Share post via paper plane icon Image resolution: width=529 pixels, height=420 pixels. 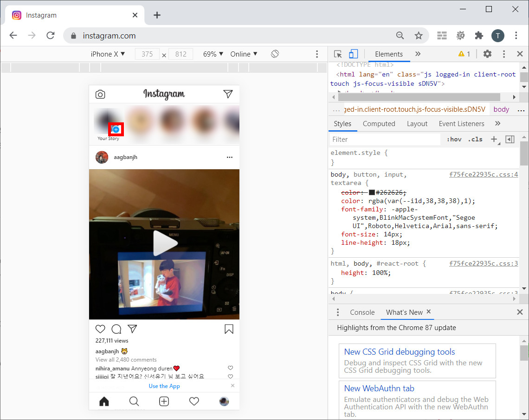132,329
